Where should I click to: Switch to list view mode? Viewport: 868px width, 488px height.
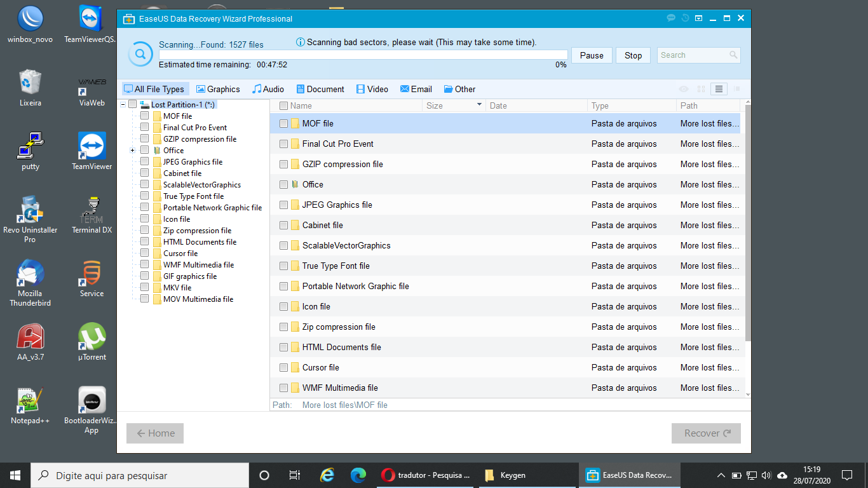coord(719,90)
